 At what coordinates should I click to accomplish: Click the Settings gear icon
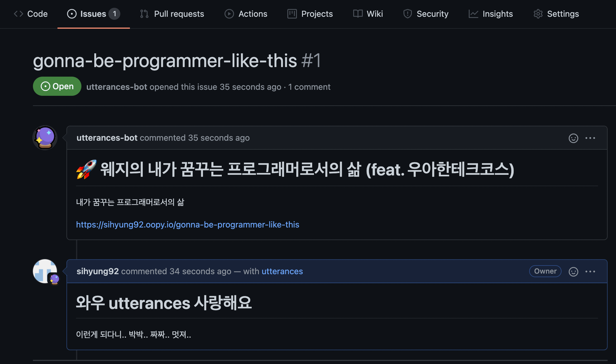(538, 14)
